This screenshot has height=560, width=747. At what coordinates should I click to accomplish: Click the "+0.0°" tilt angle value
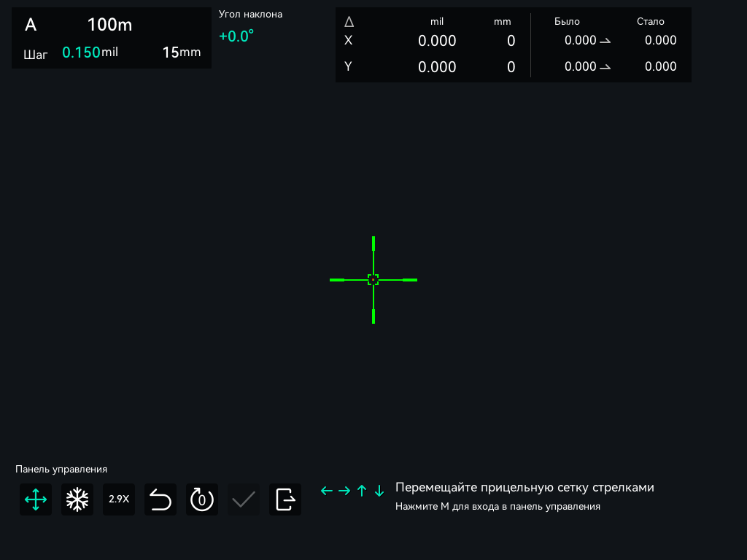coord(236,36)
